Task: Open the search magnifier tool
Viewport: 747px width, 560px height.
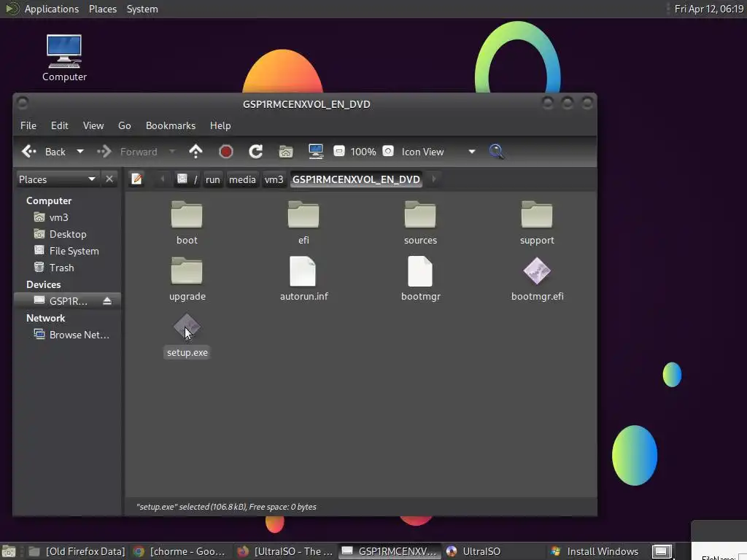Action: click(496, 152)
